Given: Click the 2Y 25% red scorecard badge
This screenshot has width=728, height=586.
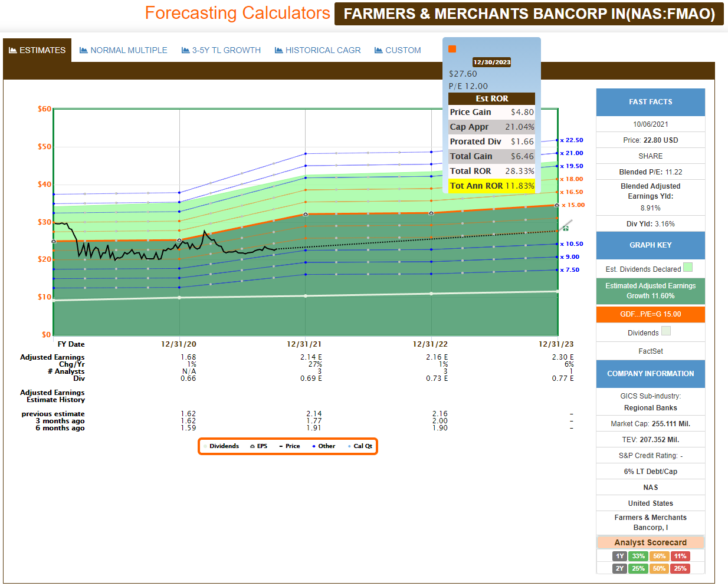Looking at the screenshot, I should click(x=680, y=568).
